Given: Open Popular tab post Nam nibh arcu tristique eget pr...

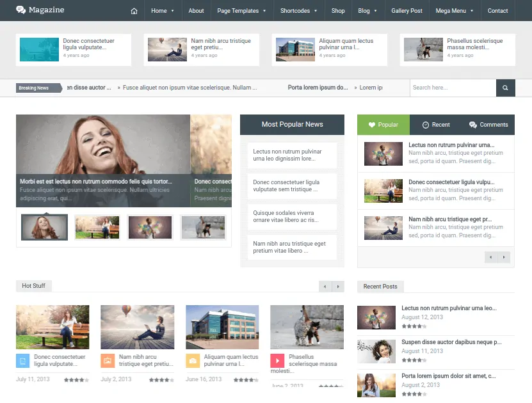Looking at the screenshot, I should [x=450, y=219].
